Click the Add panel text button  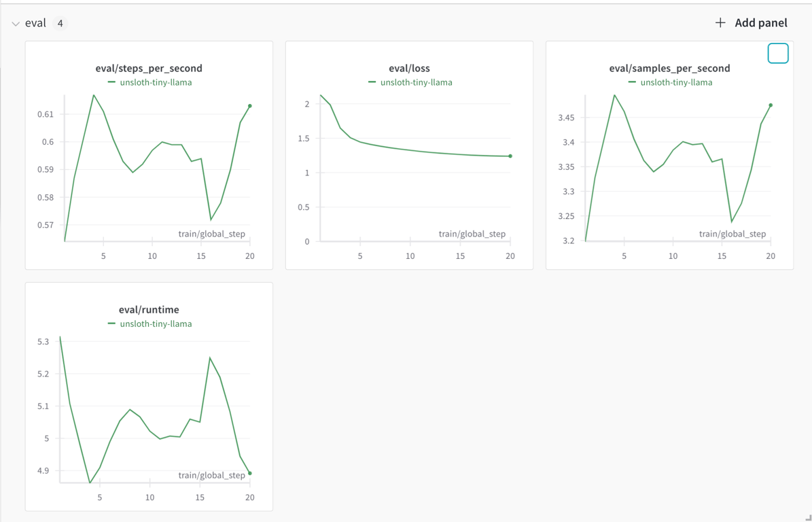[x=761, y=23]
